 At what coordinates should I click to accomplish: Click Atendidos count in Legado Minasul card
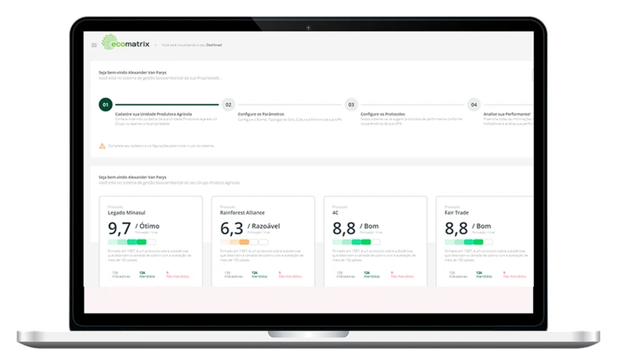tap(147, 275)
